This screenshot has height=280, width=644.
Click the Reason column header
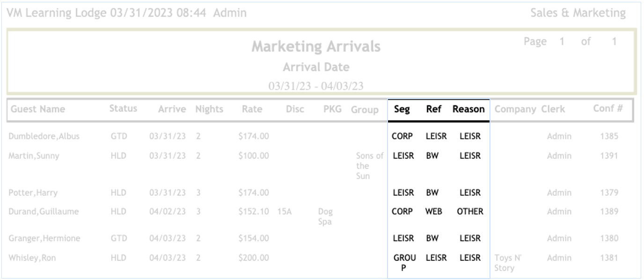pyautogui.click(x=468, y=109)
